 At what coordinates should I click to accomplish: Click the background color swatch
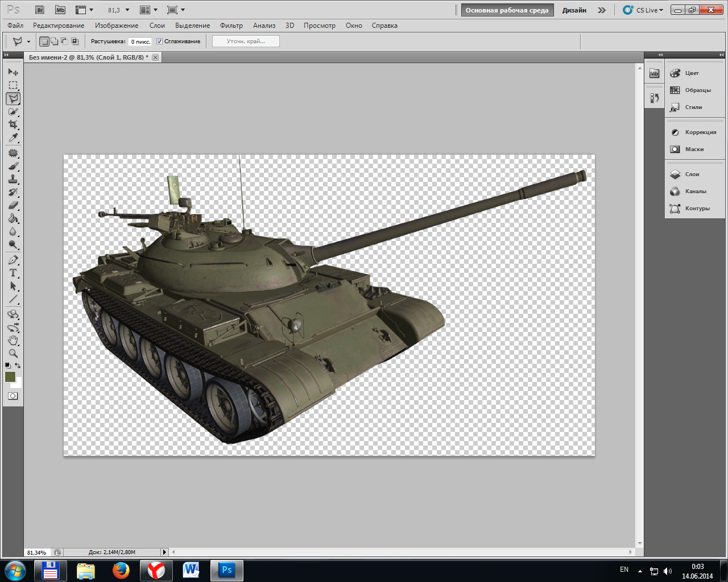(x=18, y=384)
